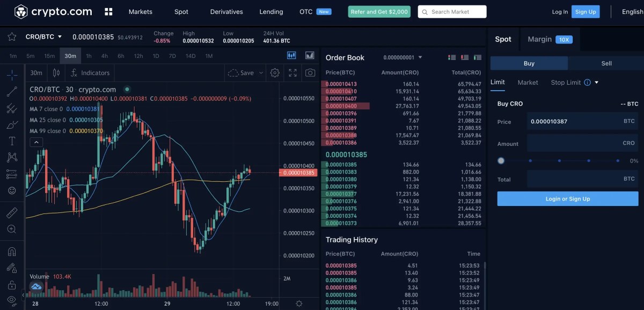
Task: Open the emoji icons tool
Action: [12, 190]
